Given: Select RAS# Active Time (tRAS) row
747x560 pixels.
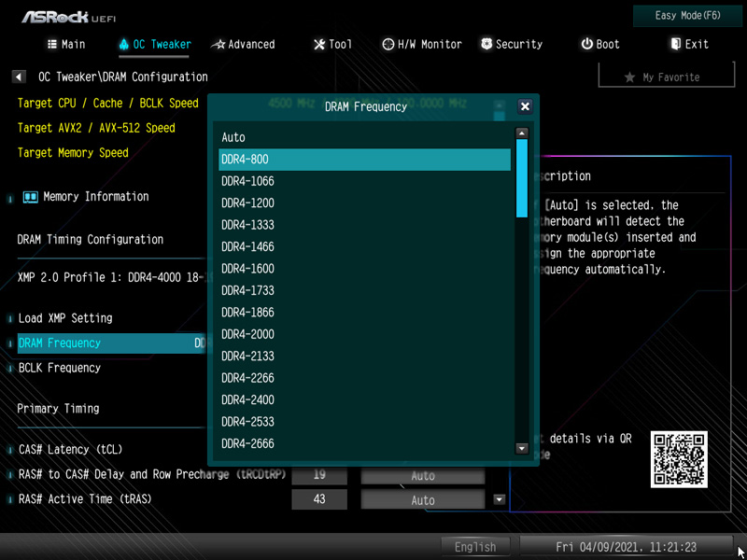Looking at the screenshot, I should click(85, 499).
